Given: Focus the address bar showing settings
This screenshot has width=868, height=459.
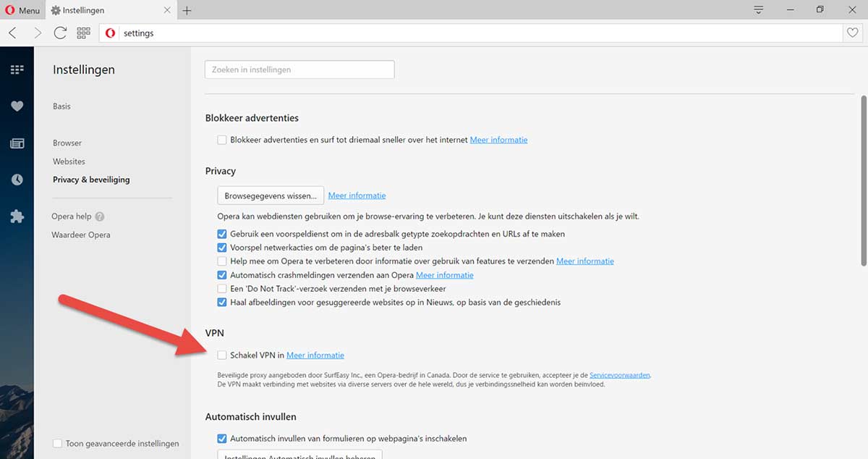Looking at the screenshot, I should click(471, 33).
